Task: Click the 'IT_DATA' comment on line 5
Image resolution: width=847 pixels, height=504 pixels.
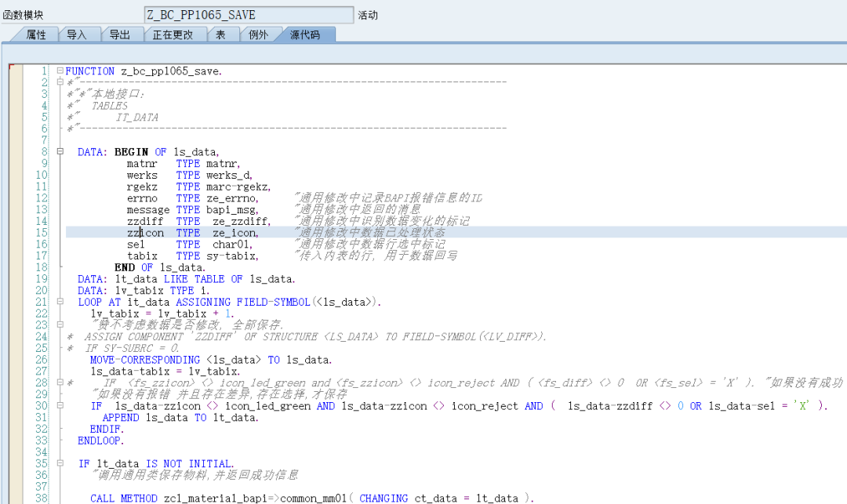Action: [x=137, y=117]
